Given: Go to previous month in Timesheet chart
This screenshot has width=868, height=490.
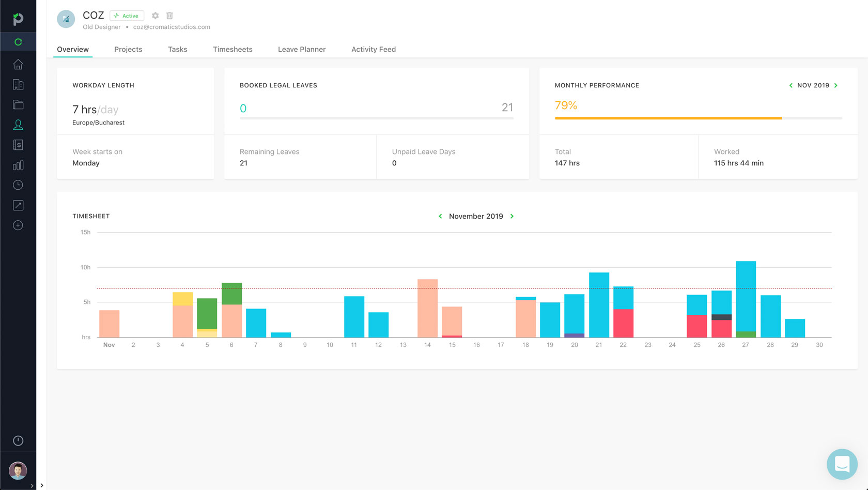Looking at the screenshot, I should [x=440, y=217].
